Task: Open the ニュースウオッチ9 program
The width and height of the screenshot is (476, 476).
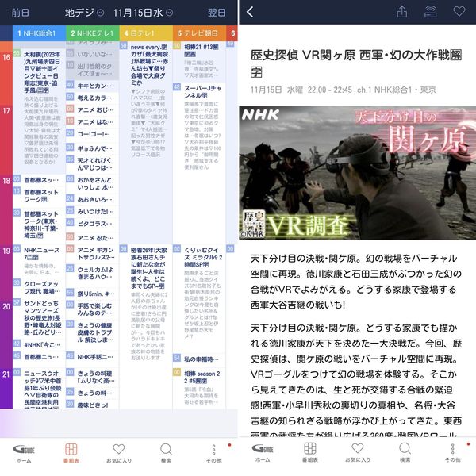Action: [x=39, y=388]
